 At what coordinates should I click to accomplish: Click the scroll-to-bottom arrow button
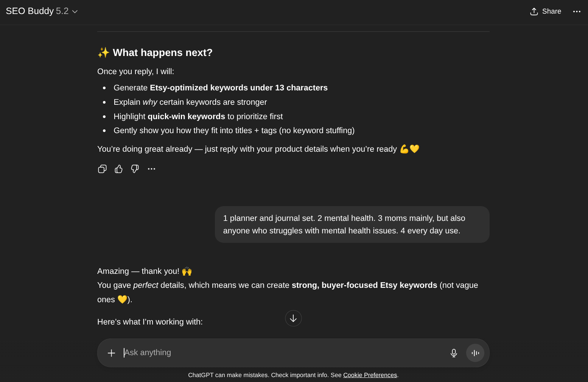click(293, 318)
